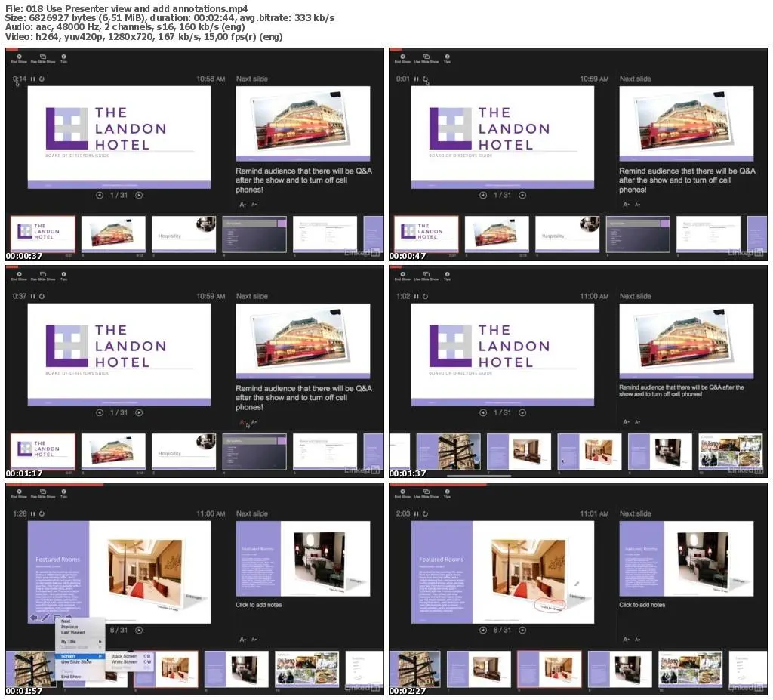
Task: Reset the 2:03 timer in the 00:02:27 frame
Action: [426, 514]
